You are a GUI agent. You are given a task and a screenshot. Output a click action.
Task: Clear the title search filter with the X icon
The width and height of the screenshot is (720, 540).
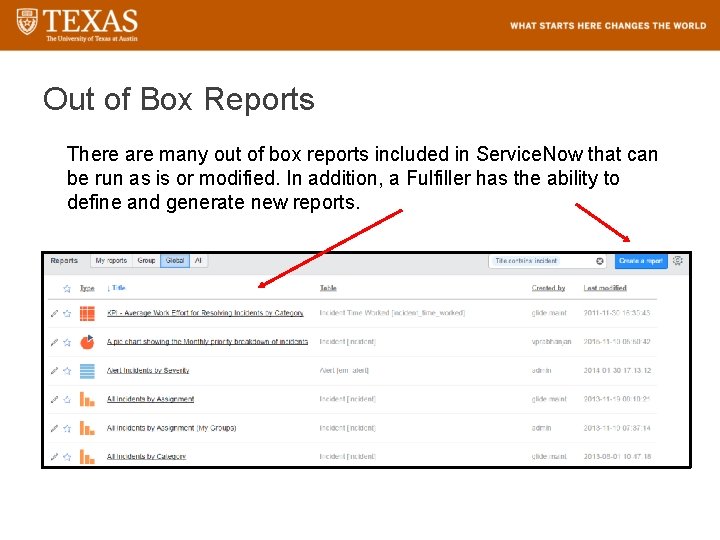click(x=600, y=261)
